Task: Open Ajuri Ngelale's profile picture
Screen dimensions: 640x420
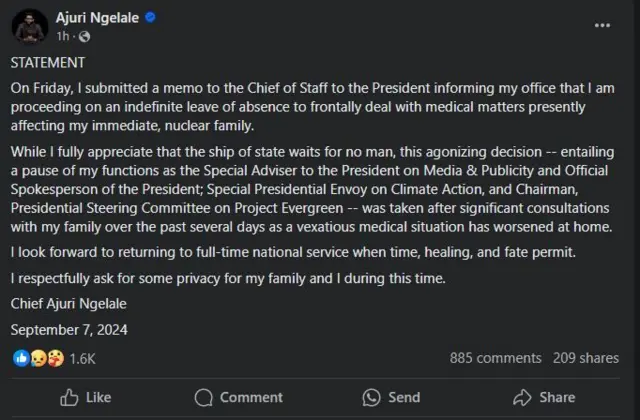Action: coord(29,25)
